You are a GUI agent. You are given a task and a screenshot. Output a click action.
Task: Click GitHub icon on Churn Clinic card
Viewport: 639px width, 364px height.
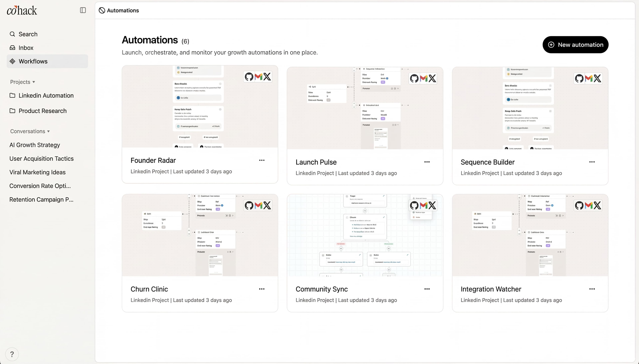pos(249,205)
